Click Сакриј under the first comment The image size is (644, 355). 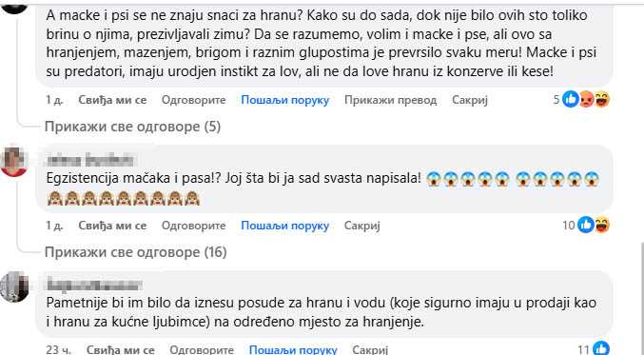coord(470,100)
